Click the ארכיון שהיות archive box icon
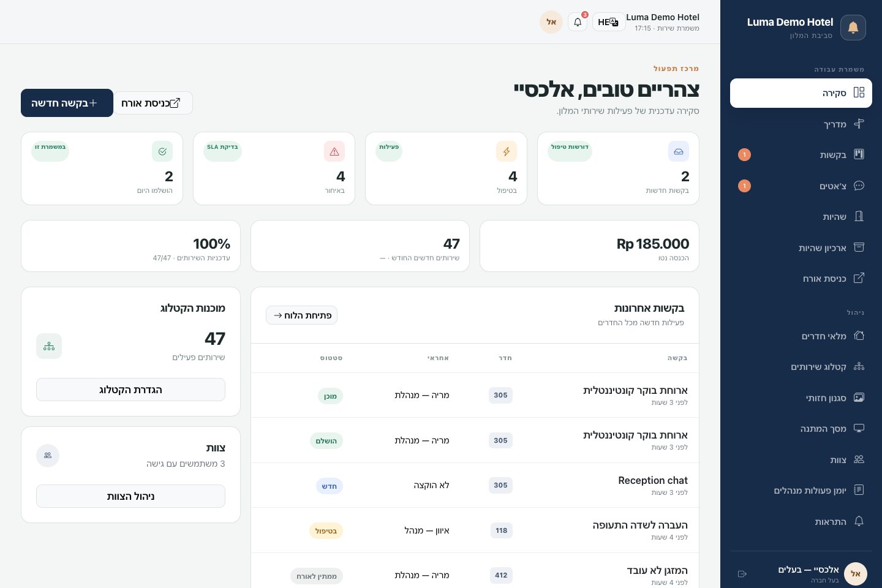 coord(859,247)
